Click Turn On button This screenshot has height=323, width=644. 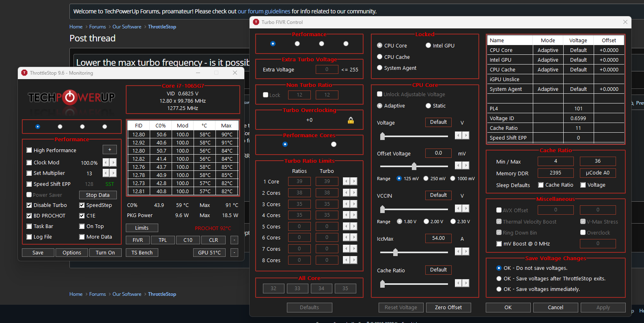point(105,252)
